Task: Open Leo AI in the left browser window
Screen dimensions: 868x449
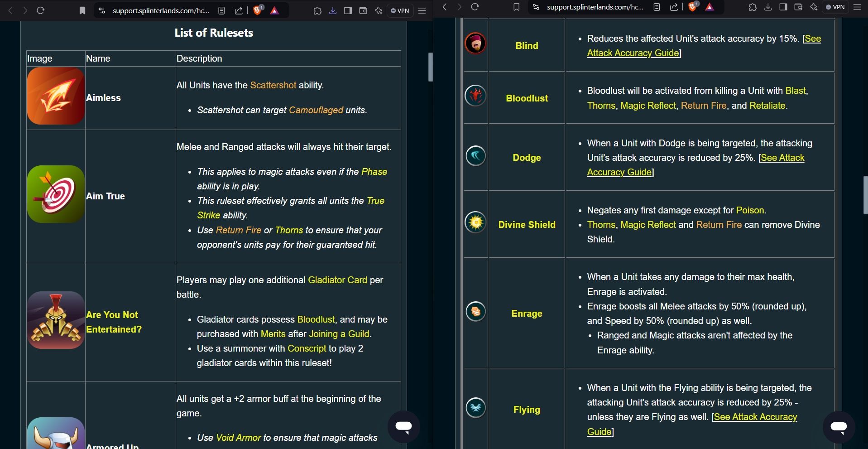Action: pos(379,10)
